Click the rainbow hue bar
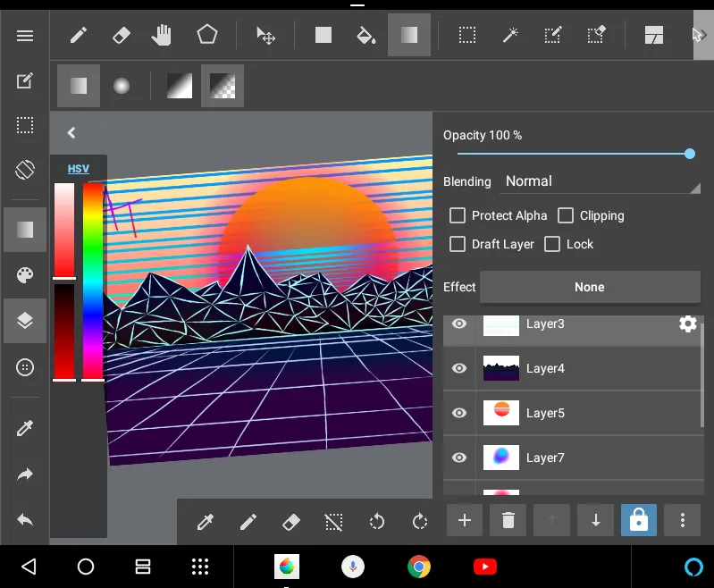This screenshot has width=714, height=588. (93, 281)
